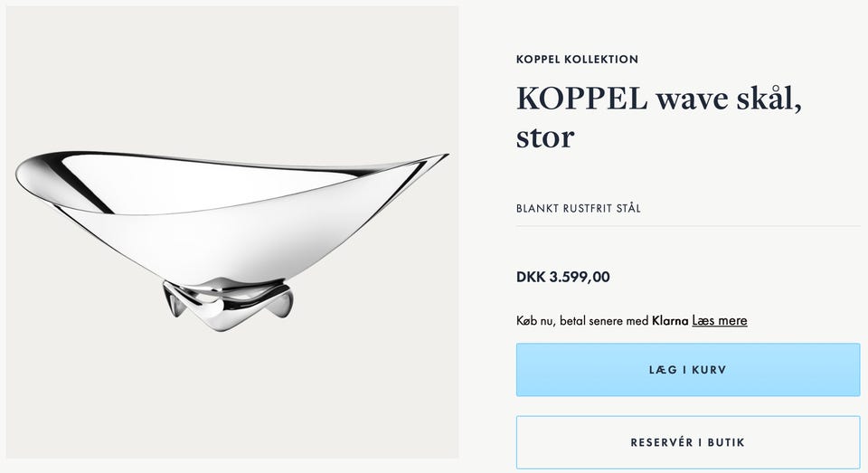The width and height of the screenshot is (868, 473).
Task: Click the word "stor" in the title
Action: [544, 137]
